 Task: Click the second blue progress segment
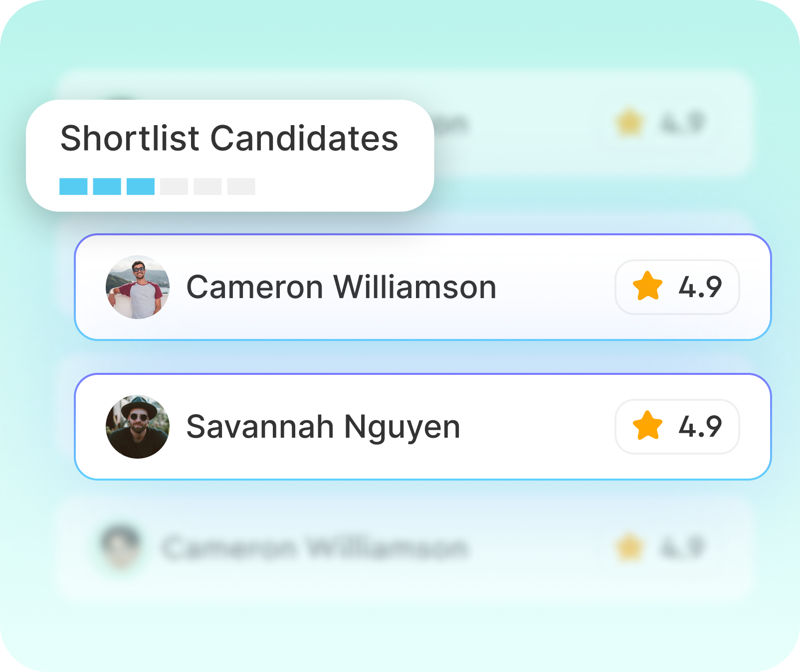[107, 186]
